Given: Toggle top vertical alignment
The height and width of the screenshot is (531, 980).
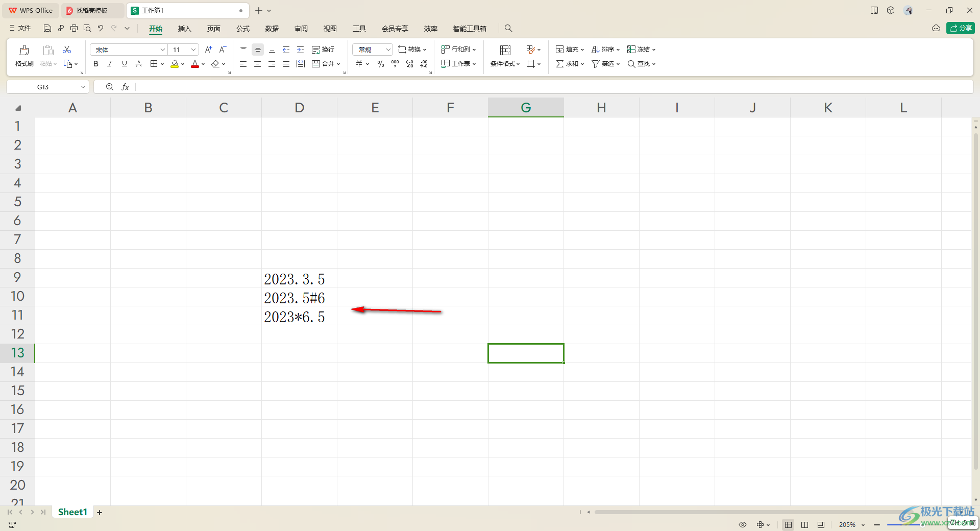Looking at the screenshot, I should pos(243,50).
